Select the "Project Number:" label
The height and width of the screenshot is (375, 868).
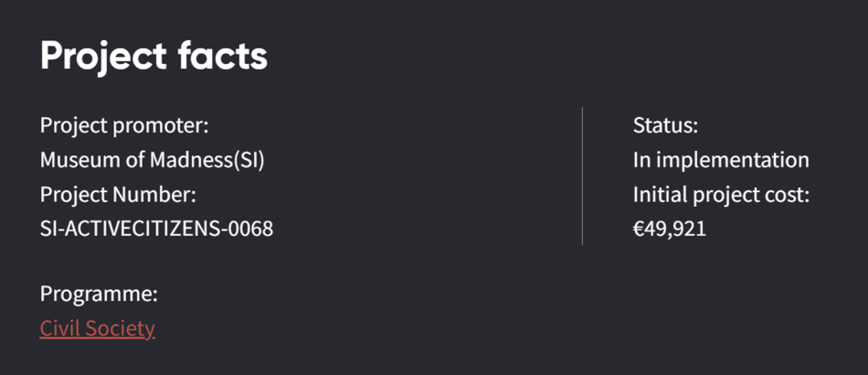click(x=118, y=194)
